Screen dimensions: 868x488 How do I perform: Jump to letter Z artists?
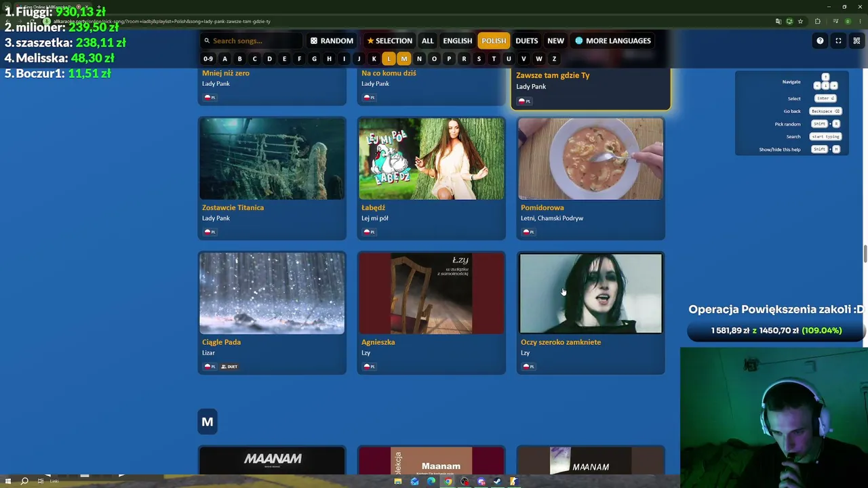[x=554, y=59]
